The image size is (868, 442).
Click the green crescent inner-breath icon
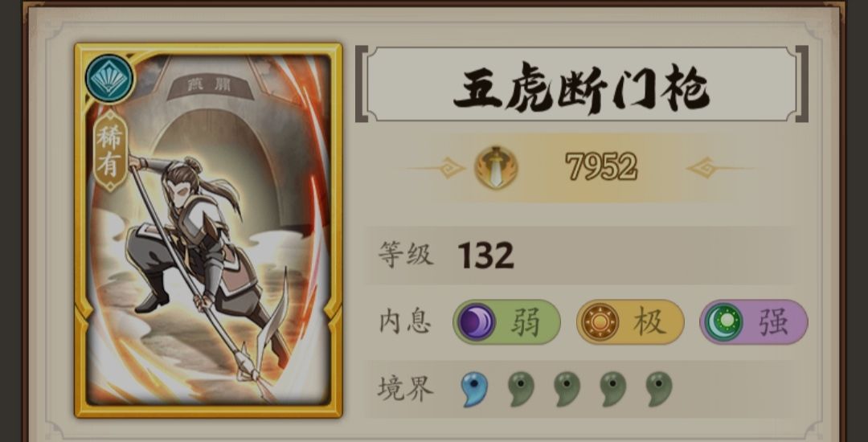pyautogui.click(x=723, y=322)
